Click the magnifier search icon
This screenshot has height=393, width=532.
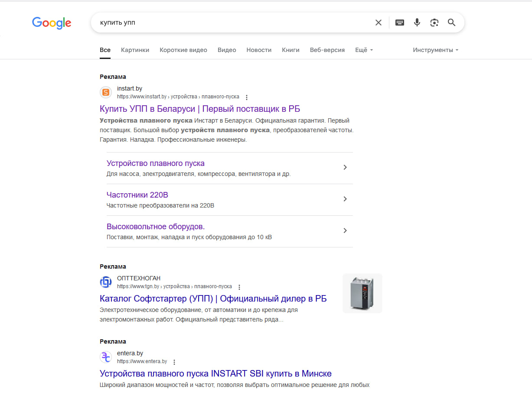[x=452, y=23]
